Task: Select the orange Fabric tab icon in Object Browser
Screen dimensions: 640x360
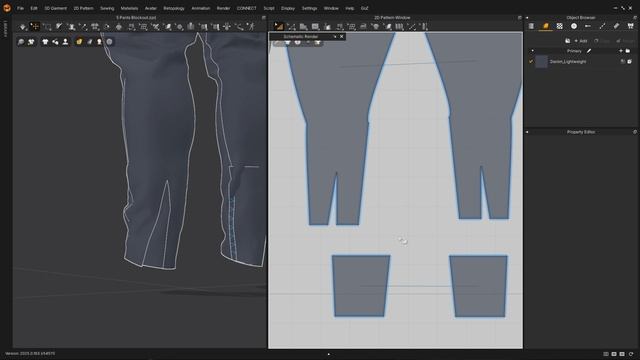Action: pyautogui.click(x=545, y=26)
